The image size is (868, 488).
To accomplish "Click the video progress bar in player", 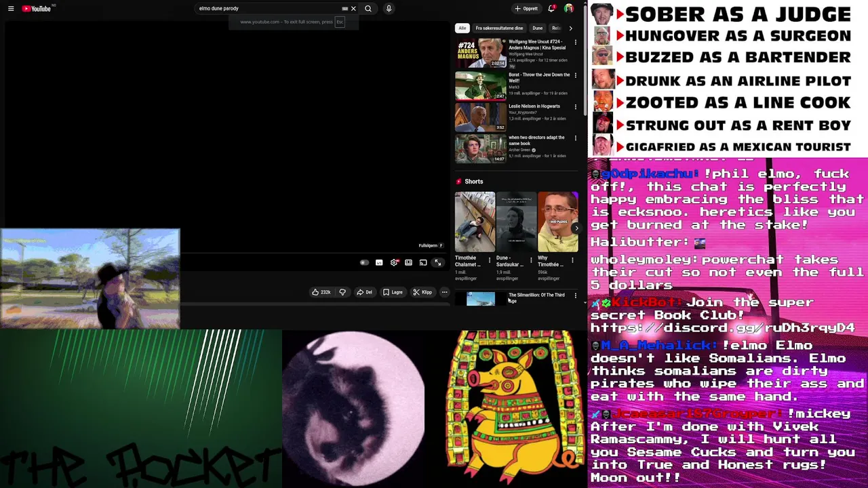I will pyautogui.click(x=314, y=254).
